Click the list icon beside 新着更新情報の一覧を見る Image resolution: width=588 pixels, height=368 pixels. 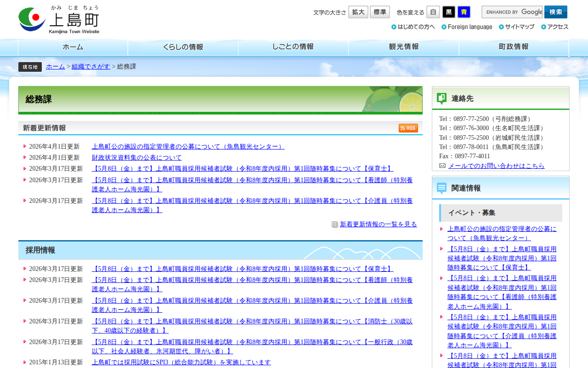pos(335,224)
